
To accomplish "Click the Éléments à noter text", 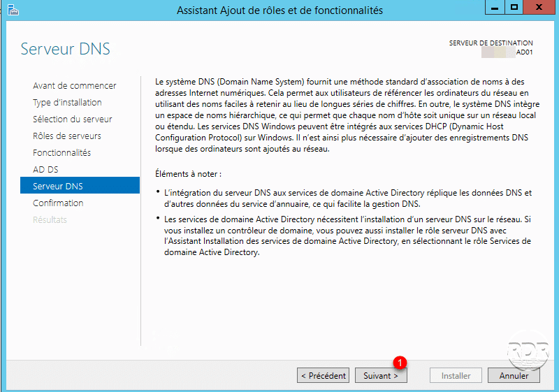I will click(x=188, y=174).
